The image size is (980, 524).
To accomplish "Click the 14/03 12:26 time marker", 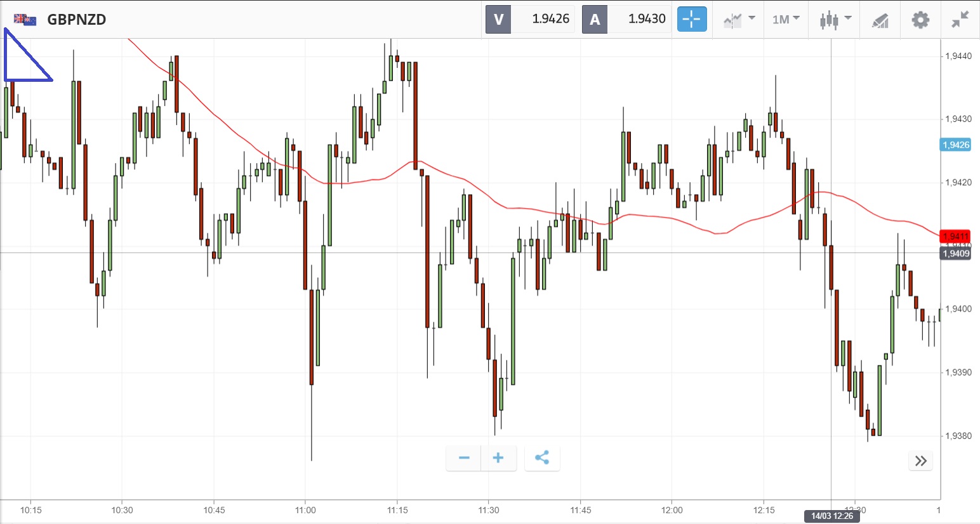I will [x=831, y=516].
